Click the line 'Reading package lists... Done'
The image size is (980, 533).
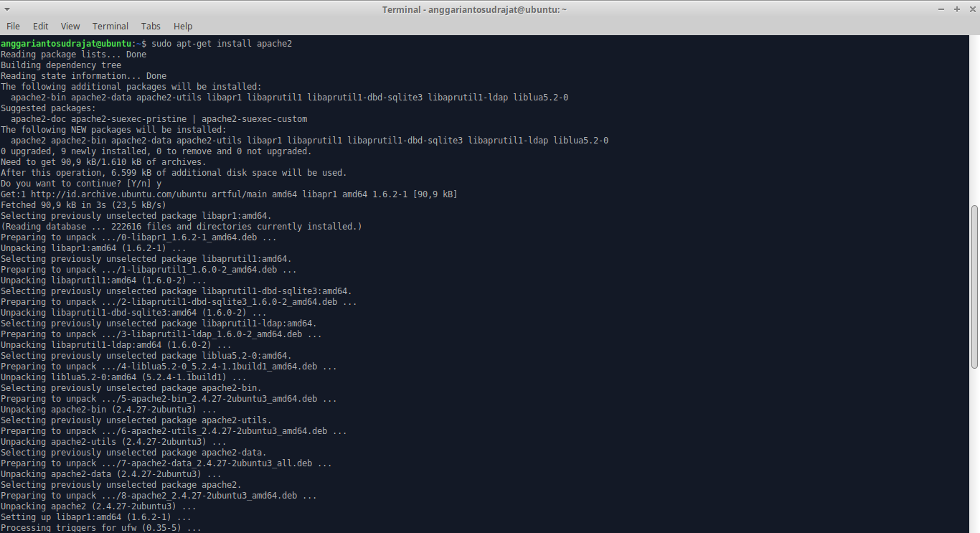(x=73, y=55)
